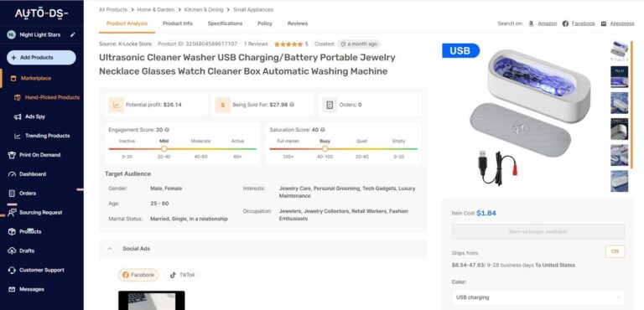Click the Night Light Stars store avatar
Viewport: 644px width, 310px height.
click(x=11, y=35)
